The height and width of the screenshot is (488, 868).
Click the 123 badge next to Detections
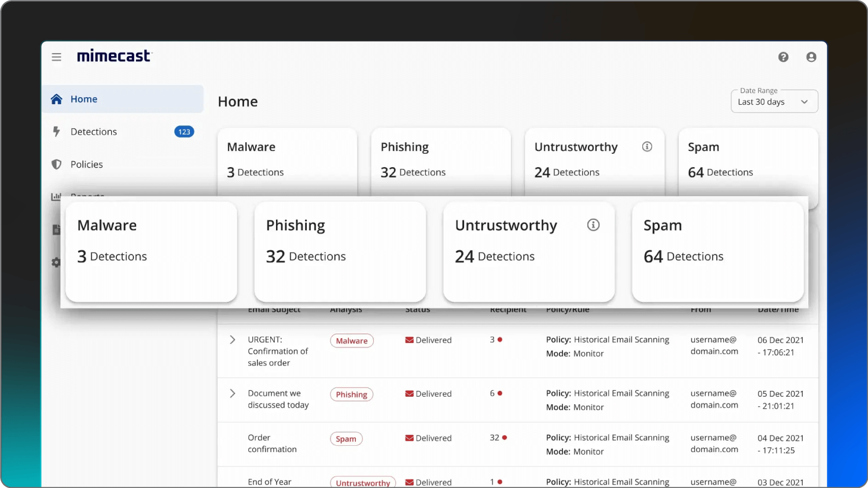pyautogui.click(x=184, y=131)
